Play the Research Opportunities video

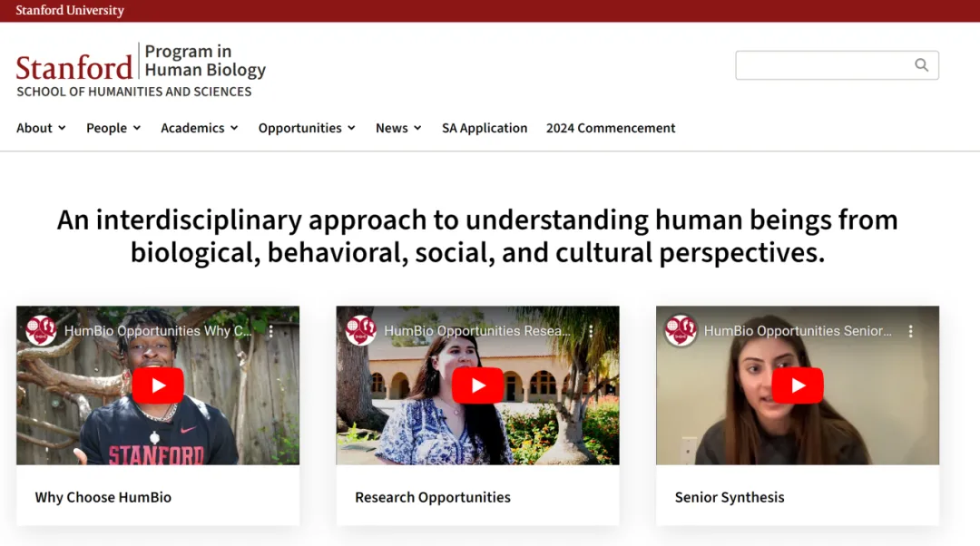[x=477, y=385]
